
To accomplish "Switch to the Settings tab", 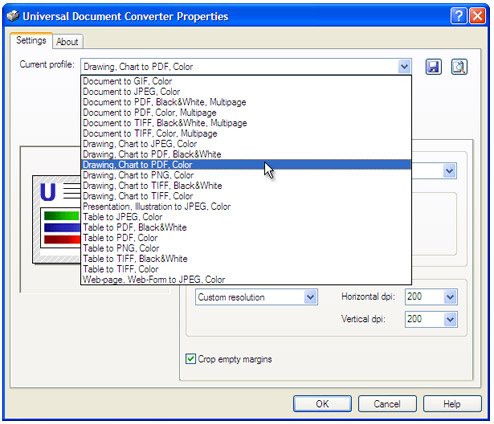I will click(31, 41).
